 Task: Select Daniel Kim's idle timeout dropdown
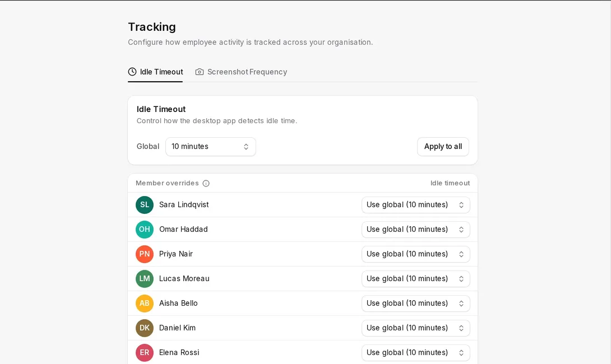coord(416,328)
